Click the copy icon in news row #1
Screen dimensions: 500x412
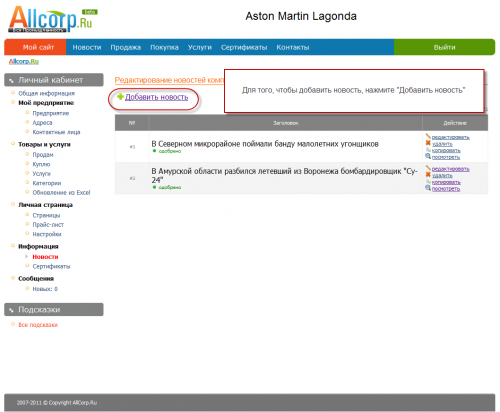[428, 150]
